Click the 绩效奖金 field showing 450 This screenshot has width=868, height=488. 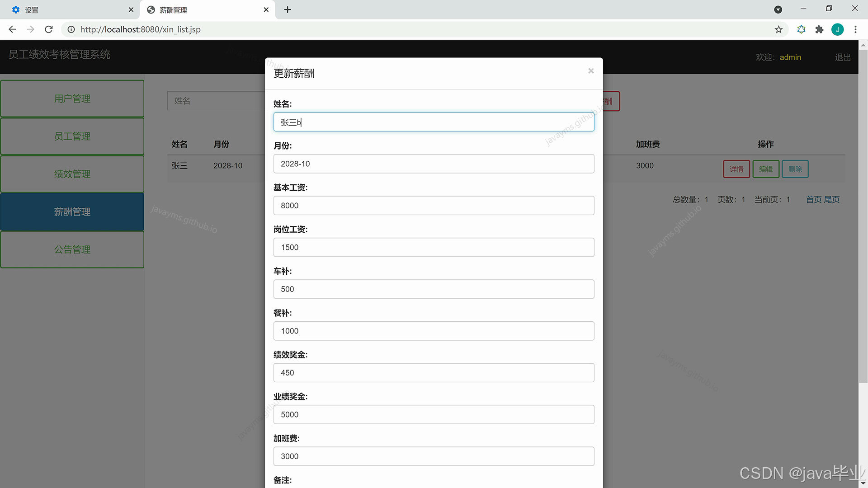click(x=434, y=373)
